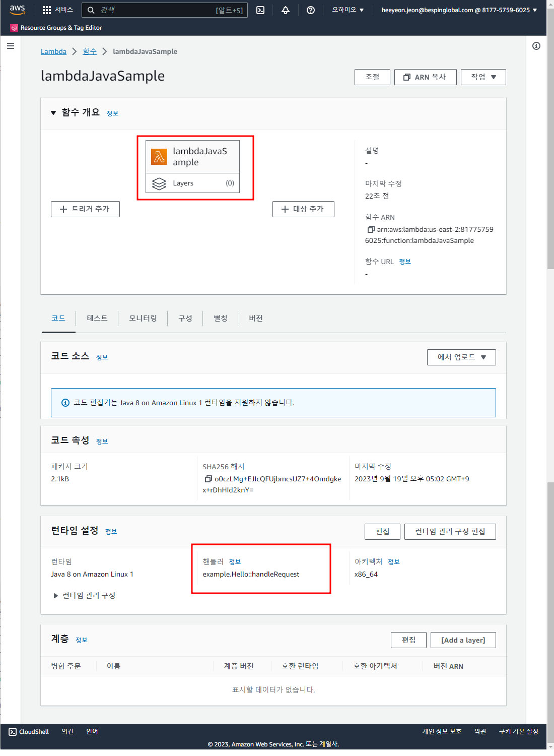Image resolution: width=554 pixels, height=756 pixels.
Task: Click the info icon in the code editor notice
Action: coord(65,403)
